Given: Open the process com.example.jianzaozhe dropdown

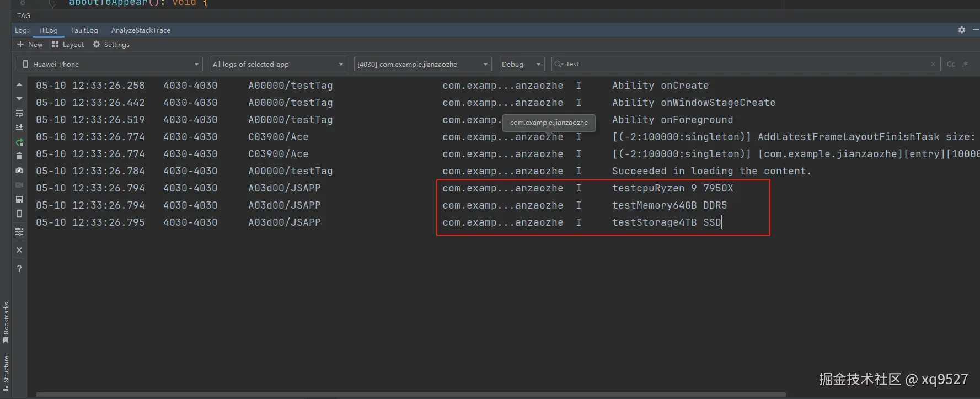Looking at the screenshot, I should 423,64.
